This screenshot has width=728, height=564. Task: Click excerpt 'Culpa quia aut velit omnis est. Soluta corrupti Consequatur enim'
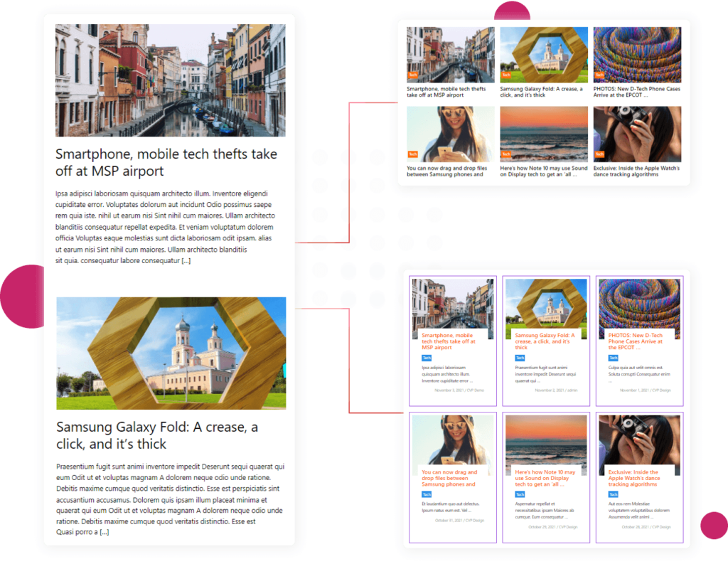coord(639,374)
